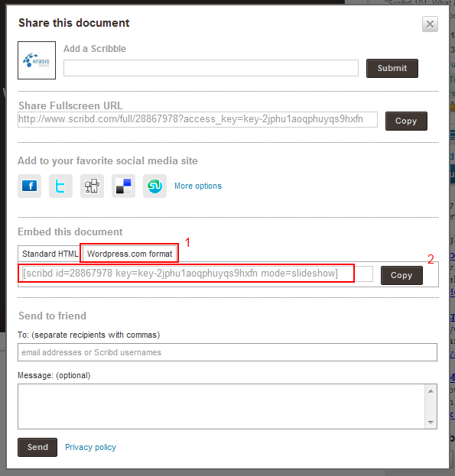Share document on StumbleUpon

point(154,186)
